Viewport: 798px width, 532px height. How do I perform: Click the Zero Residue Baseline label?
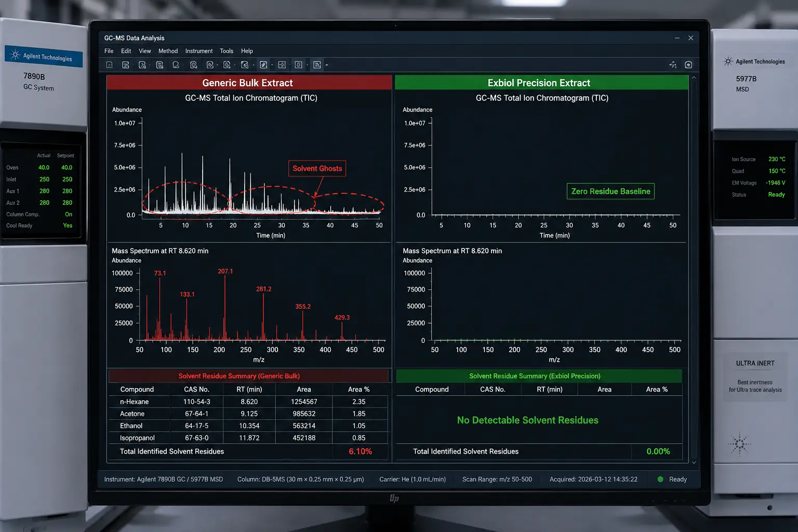(x=610, y=191)
